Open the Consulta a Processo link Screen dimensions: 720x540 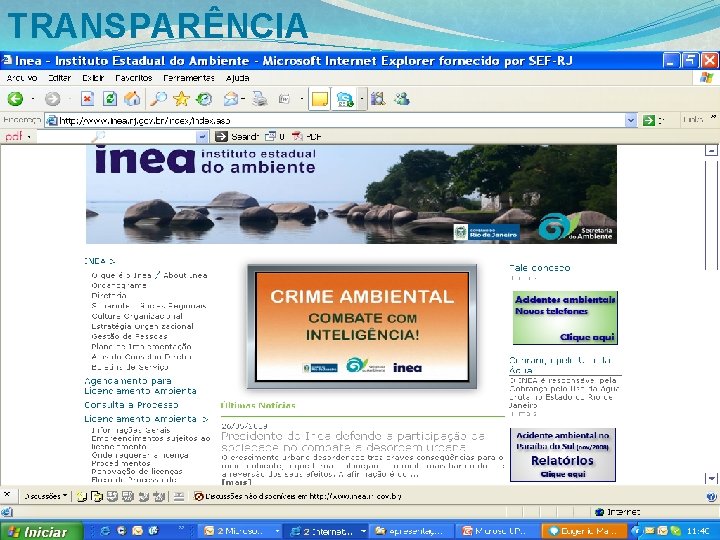click(131, 405)
